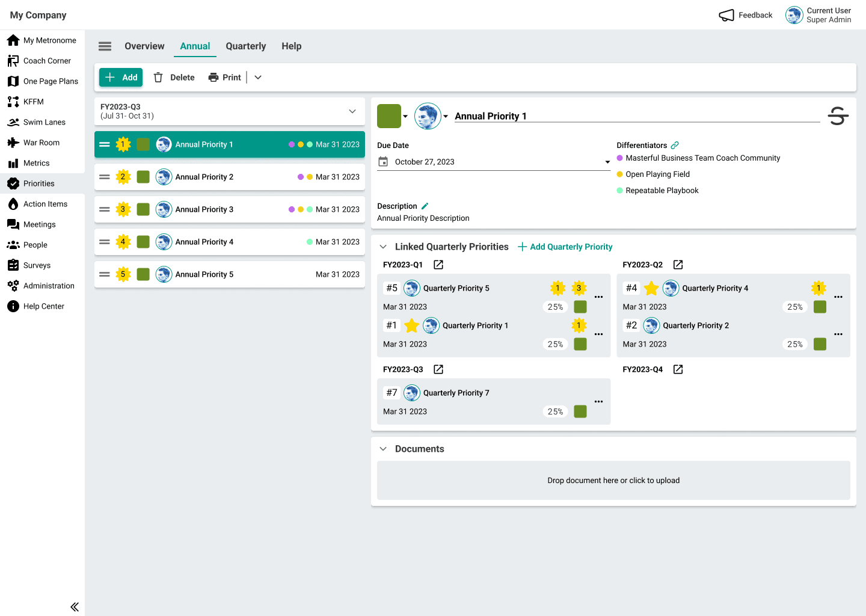Click the star on Quarterly Priority 1
The width and height of the screenshot is (866, 616).
point(411,325)
